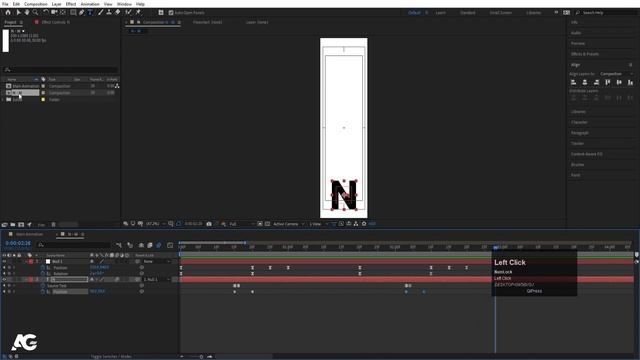Click Toggle Switches / Modes button
The width and height of the screenshot is (640, 360).
tap(111, 356)
